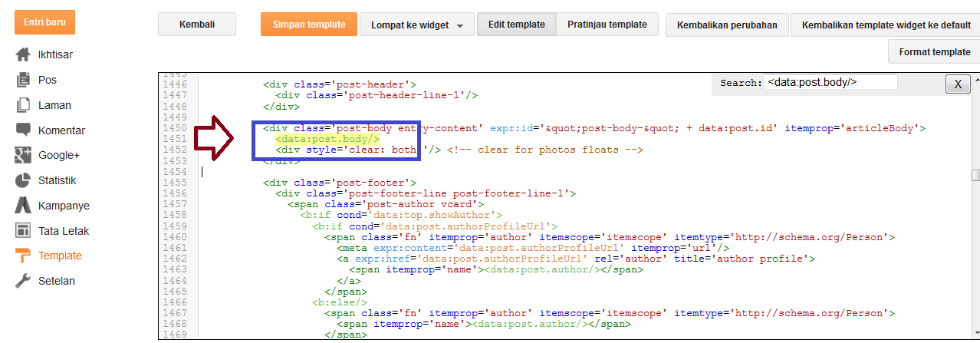980x343 pixels.
Task: Open the Lompat ke widget dropdown
Action: [x=416, y=25]
